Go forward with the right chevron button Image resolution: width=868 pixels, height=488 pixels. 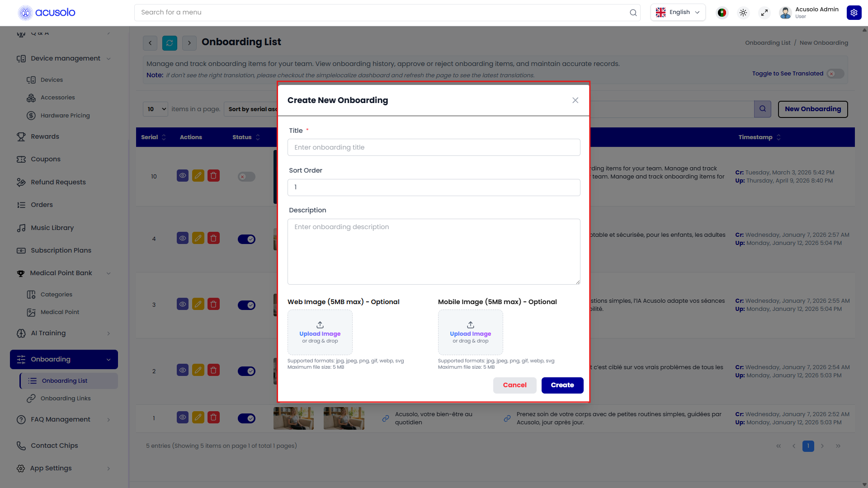pos(189,43)
